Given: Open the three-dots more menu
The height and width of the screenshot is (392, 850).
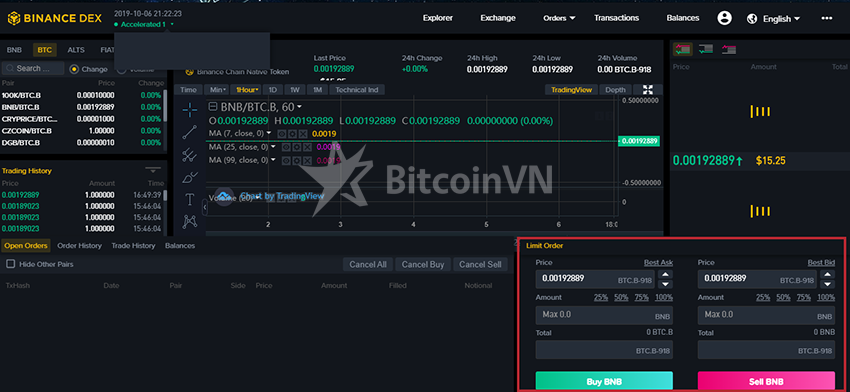Looking at the screenshot, I should [826, 18].
